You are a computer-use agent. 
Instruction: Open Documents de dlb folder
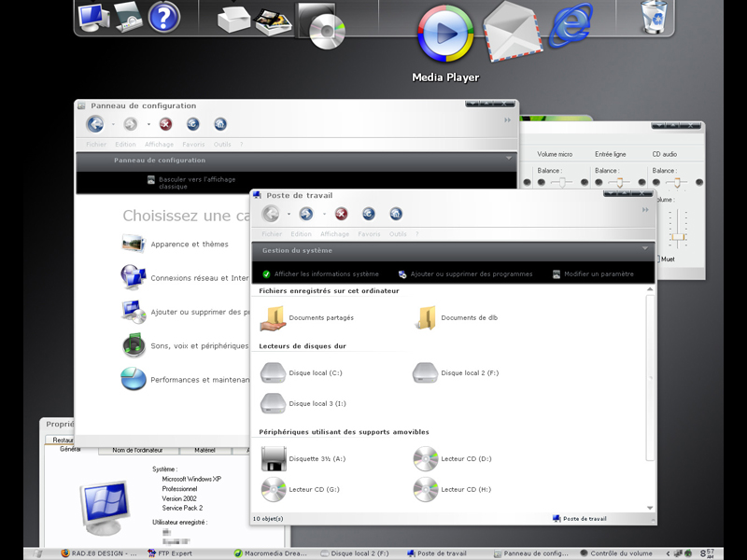pyautogui.click(x=456, y=318)
